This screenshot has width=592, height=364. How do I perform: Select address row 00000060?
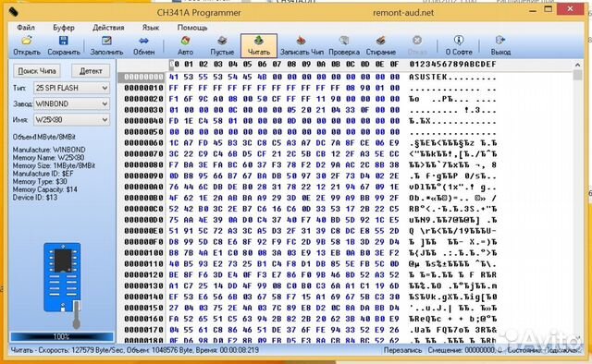143,143
